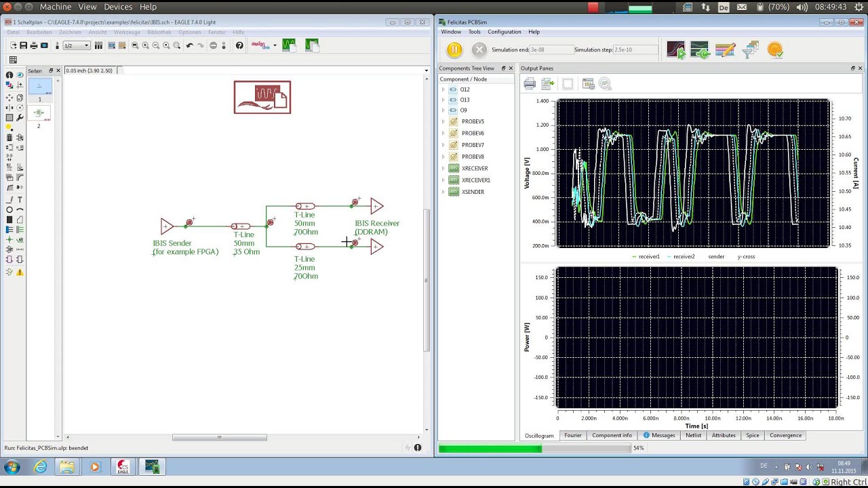Switch to the Fourier tab
This screenshot has width=868, height=488.
[x=573, y=435]
